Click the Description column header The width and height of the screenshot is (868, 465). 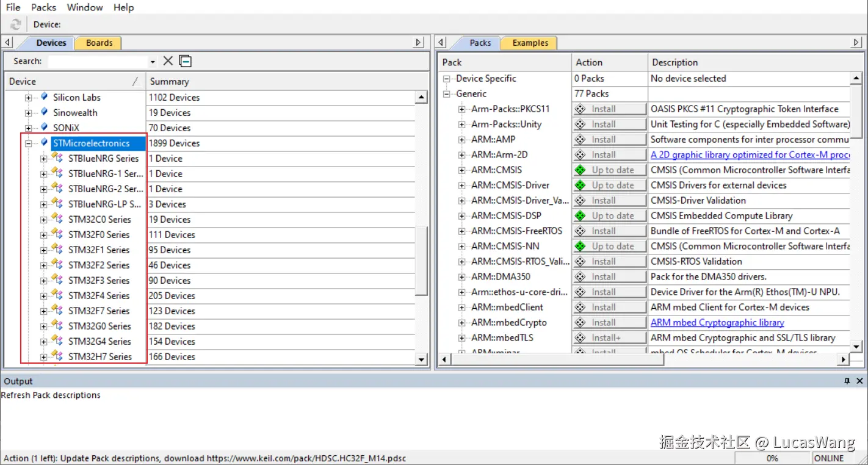coord(754,62)
